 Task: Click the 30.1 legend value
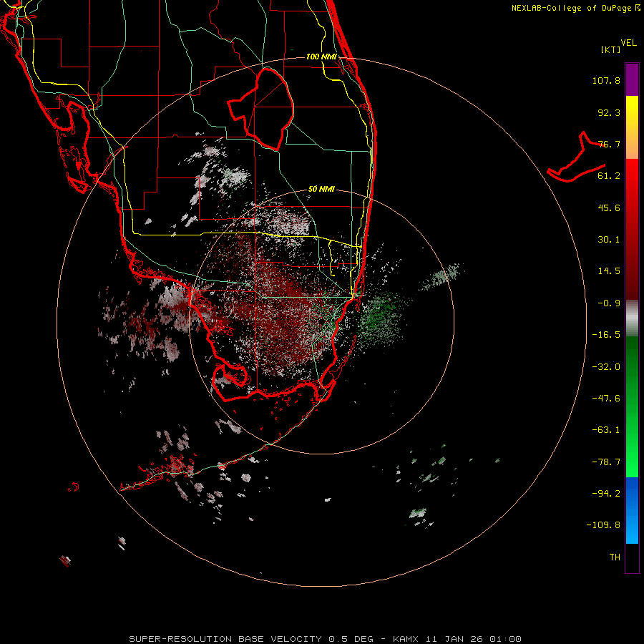tap(609, 240)
